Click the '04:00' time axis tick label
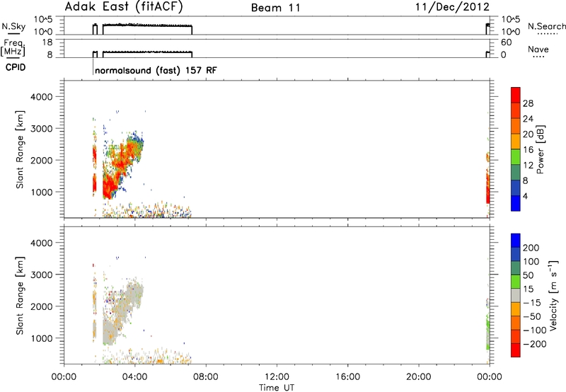This screenshot has height=392, width=566. [x=134, y=377]
